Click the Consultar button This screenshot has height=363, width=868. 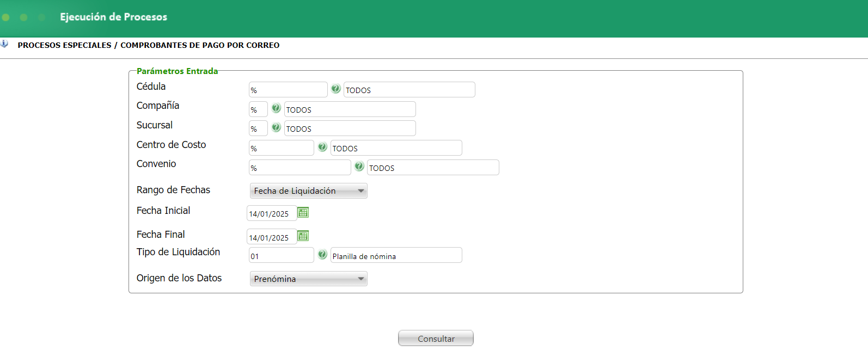click(x=436, y=338)
